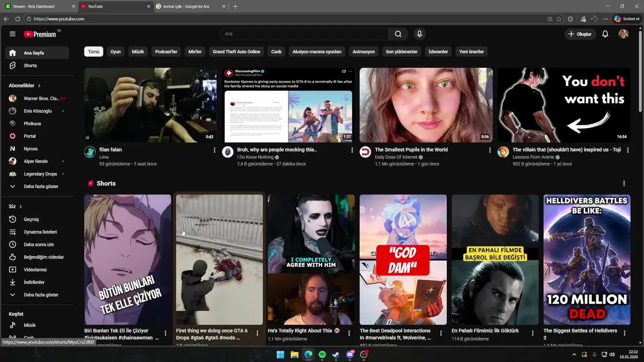Open Müzik under Keşfet
The image size is (644, 362).
[37, 325]
